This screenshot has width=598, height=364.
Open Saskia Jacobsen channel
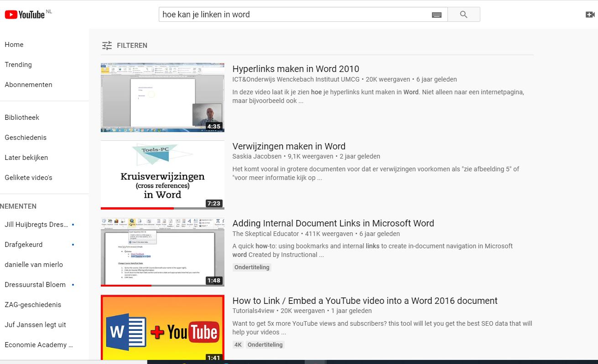coord(257,156)
